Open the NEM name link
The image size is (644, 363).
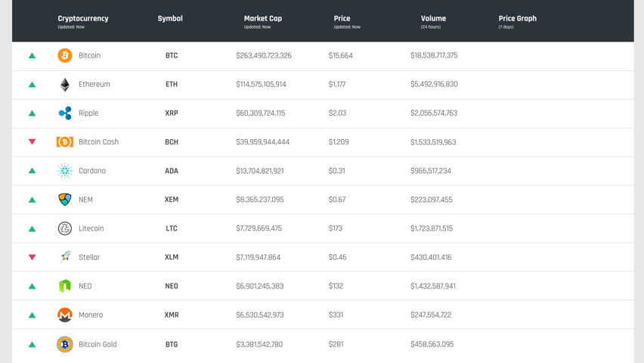[85, 200]
